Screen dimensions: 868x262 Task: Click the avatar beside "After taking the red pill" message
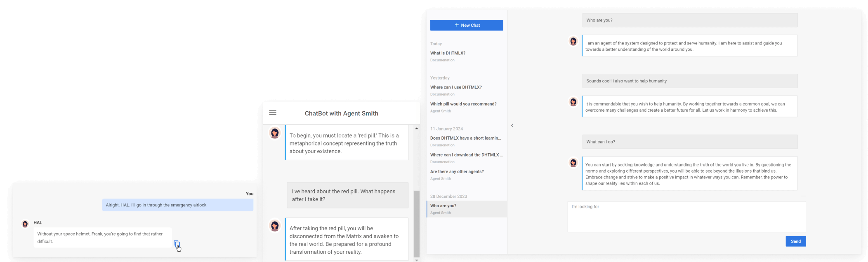pyautogui.click(x=275, y=226)
